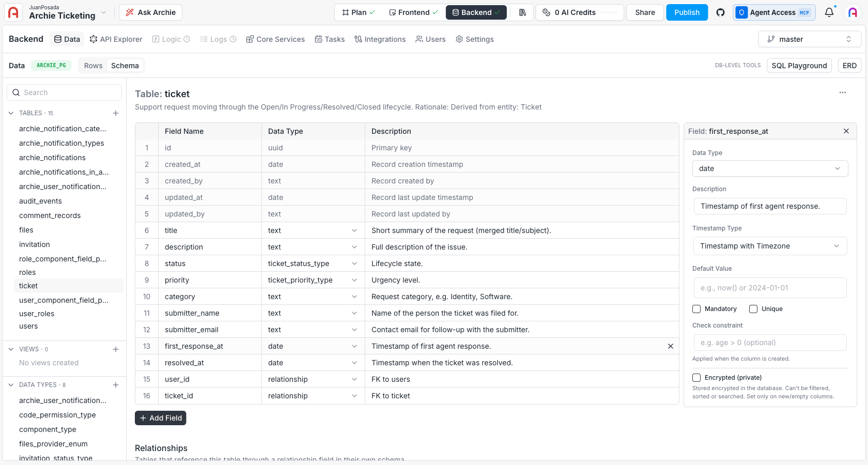868x465 pixels.
Task: Switch to the Rows tab
Action: click(x=94, y=66)
